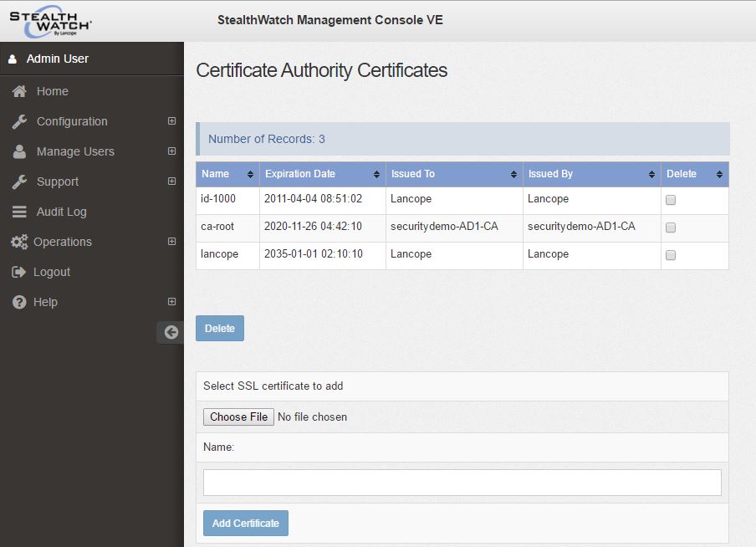
Task: Click expiration date 2035-01-01 02:10:10
Action: (314, 253)
